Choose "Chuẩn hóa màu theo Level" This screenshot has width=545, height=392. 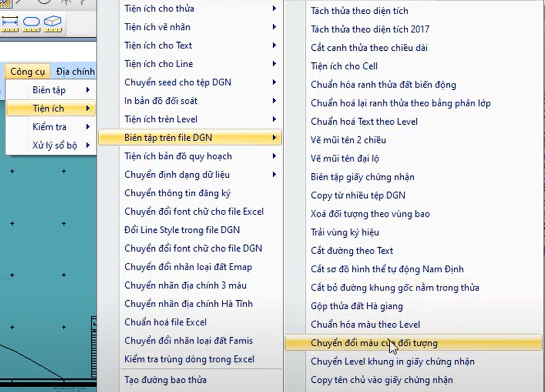click(x=365, y=324)
